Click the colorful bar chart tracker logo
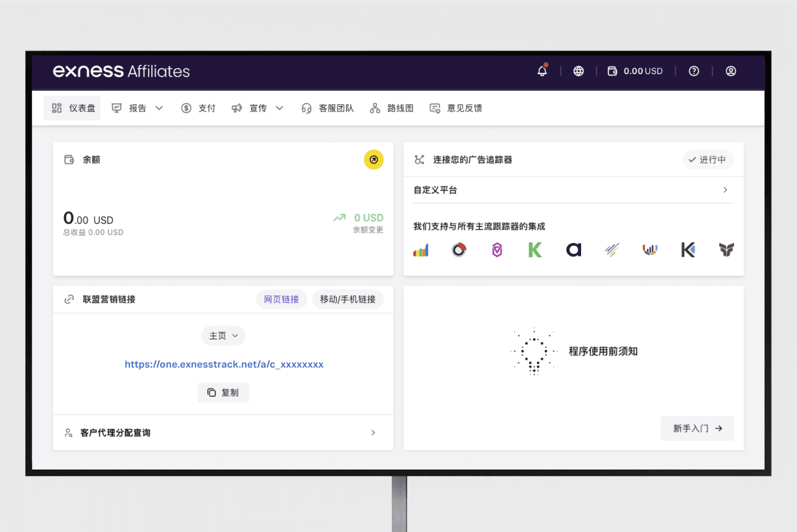The width and height of the screenshot is (797, 532). pyautogui.click(x=421, y=250)
